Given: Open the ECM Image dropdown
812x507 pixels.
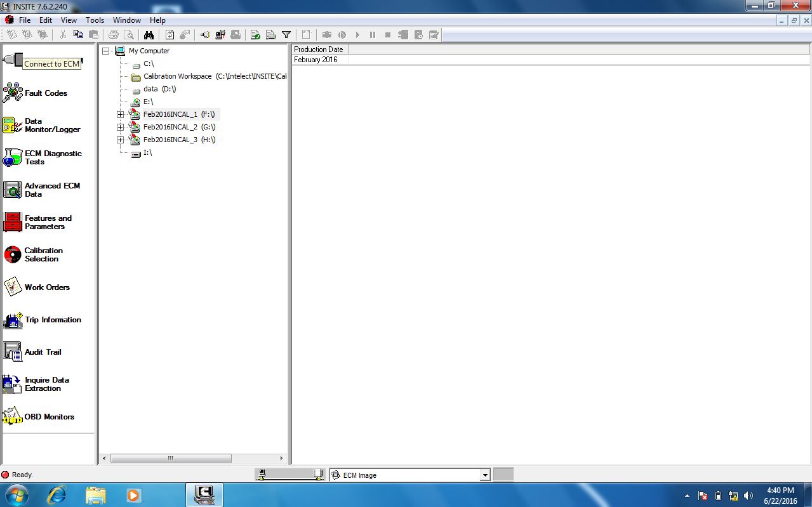Looking at the screenshot, I should (486, 475).
